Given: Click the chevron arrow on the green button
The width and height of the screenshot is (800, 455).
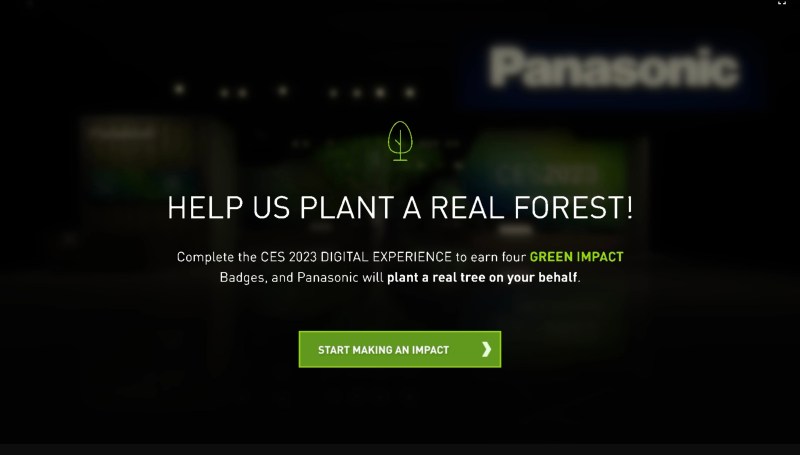Looking at the screenshot, I should pos(486,349).
